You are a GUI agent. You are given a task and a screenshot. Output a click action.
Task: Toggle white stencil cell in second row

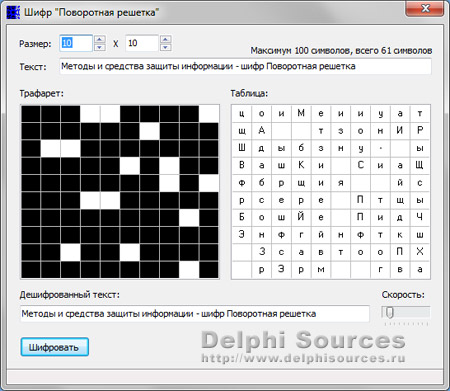click(149, 131)
